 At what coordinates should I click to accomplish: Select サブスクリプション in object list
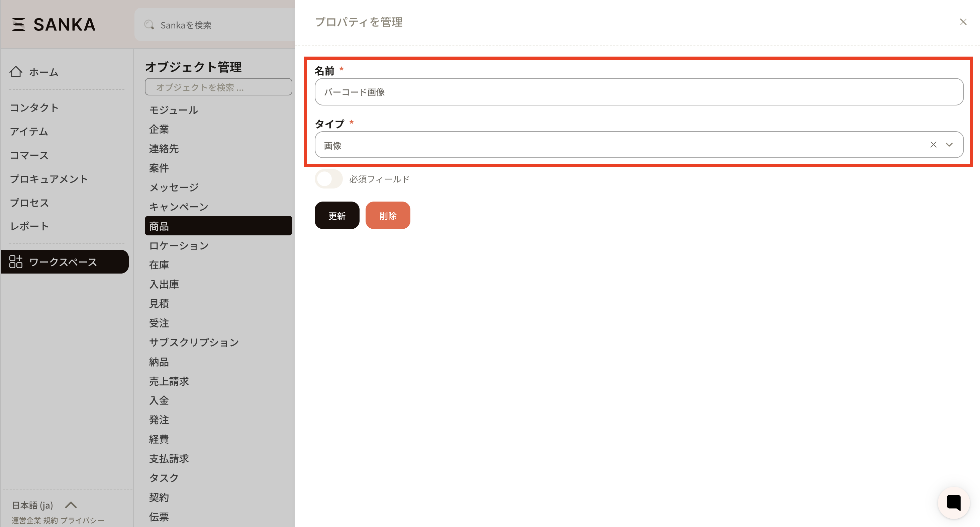[194, 342]
